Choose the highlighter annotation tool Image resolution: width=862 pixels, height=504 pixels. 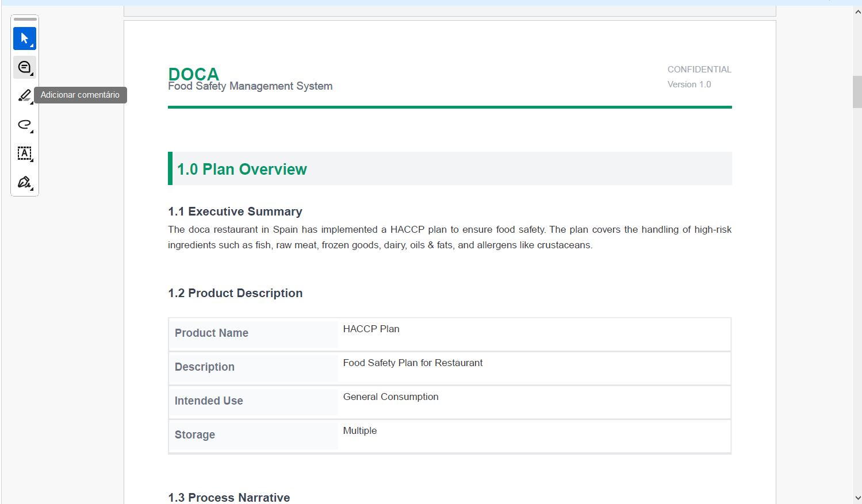[24, 95]
